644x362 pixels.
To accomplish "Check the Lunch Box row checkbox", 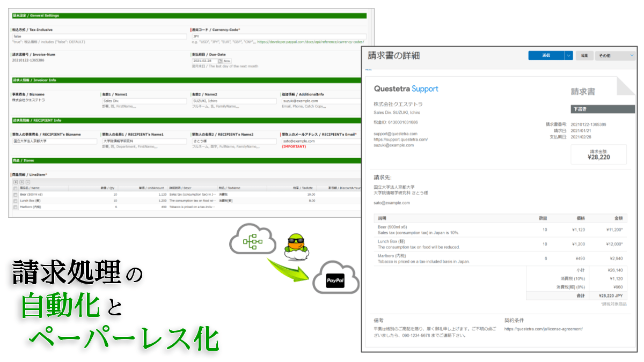I will [15, 200].
